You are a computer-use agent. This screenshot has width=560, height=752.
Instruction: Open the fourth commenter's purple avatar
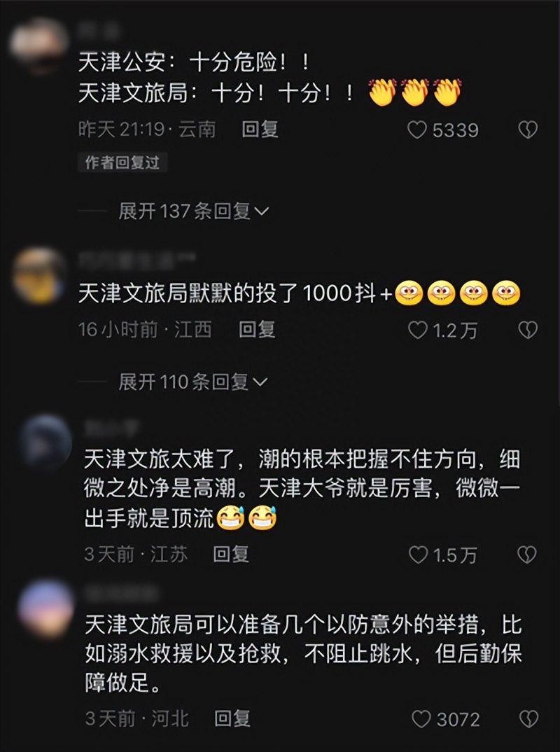[46, 608]
